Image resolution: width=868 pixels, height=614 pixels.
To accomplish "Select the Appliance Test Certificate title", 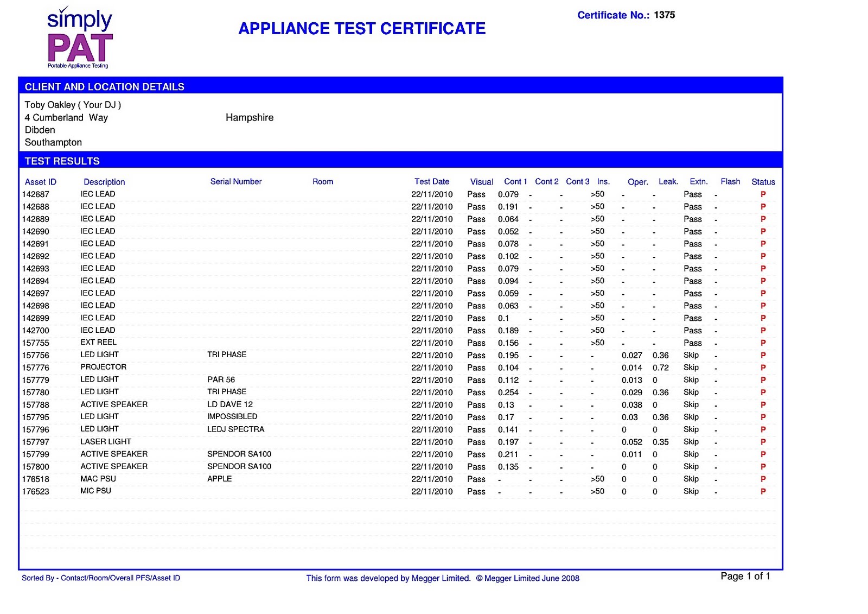I will tap(362, 29).
